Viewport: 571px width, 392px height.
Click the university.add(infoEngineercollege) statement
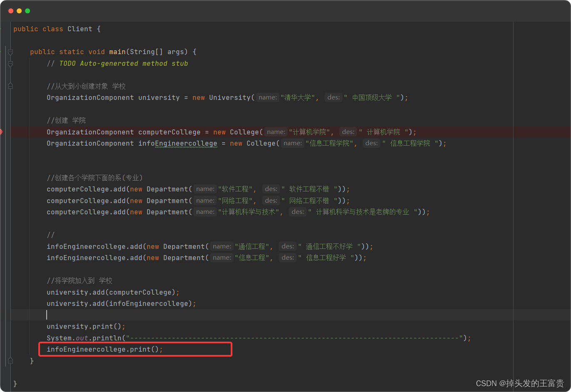pyautogui.click(x=122, y=304)
